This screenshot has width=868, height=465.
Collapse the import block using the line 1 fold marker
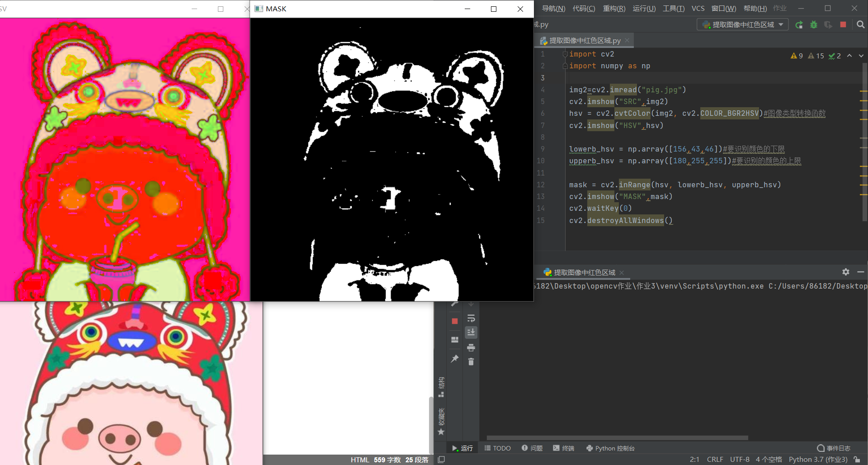pyautogui.click(x=565, y=54)
